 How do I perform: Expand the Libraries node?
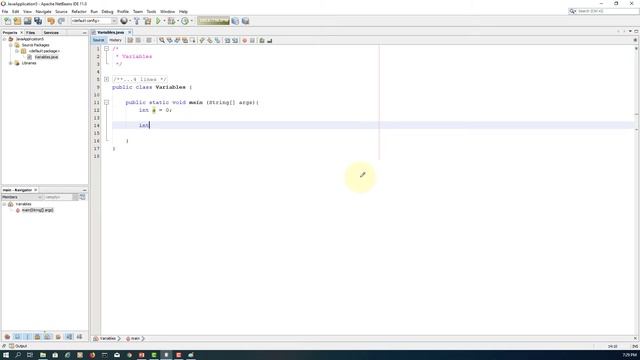click(11, 63)
